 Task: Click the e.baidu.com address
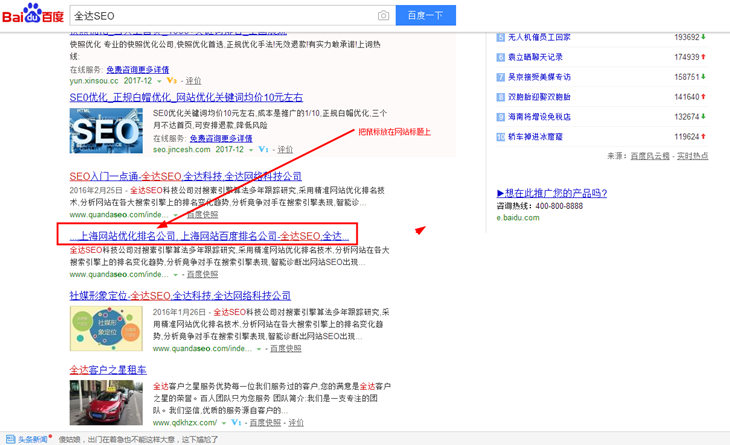point(518,218)
